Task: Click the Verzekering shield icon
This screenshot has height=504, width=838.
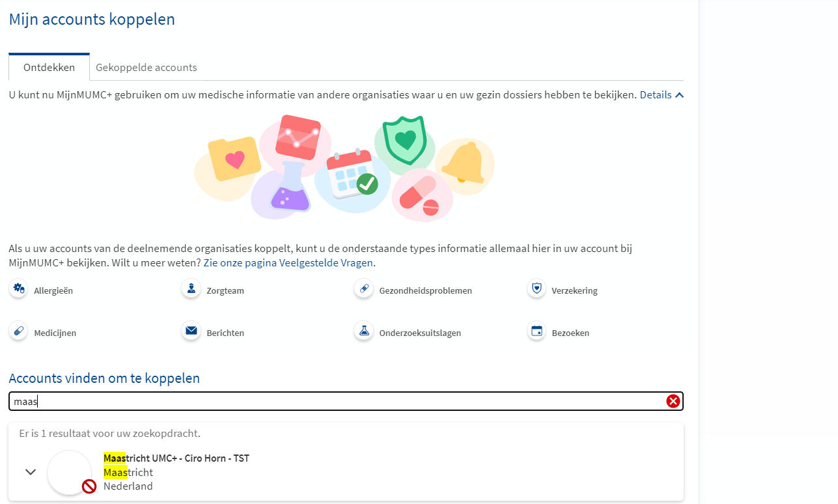Action: coord(537,288)
